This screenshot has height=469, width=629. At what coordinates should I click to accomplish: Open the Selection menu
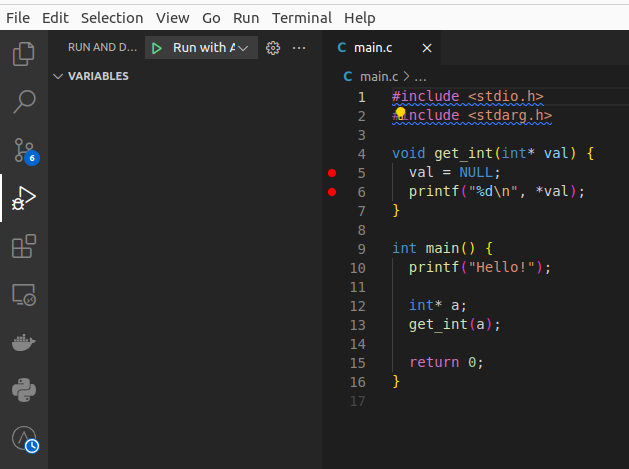coord(112,18)
